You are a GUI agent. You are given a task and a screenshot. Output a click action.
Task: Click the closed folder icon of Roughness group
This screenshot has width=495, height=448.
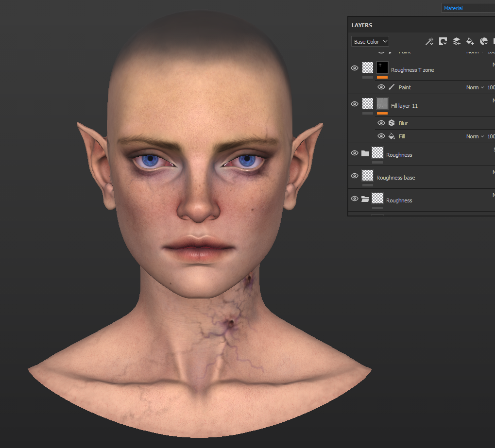click(365, 153)
